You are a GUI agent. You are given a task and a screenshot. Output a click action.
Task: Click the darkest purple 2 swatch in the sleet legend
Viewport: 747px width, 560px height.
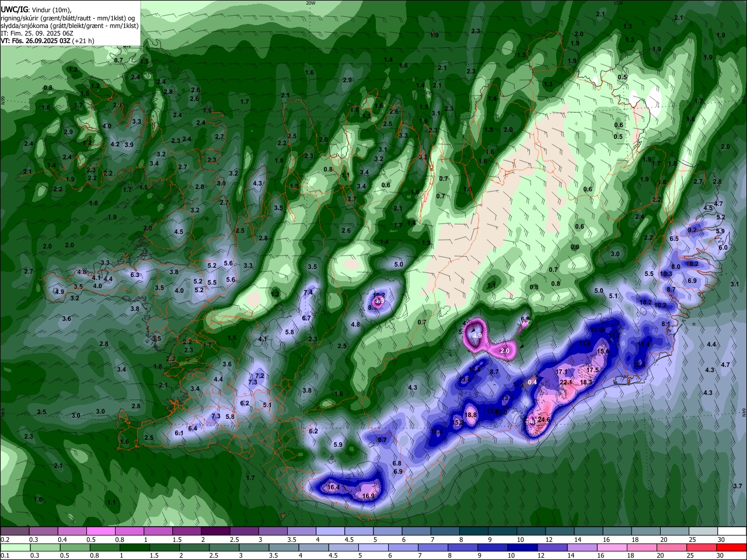(x=215, y=531)
